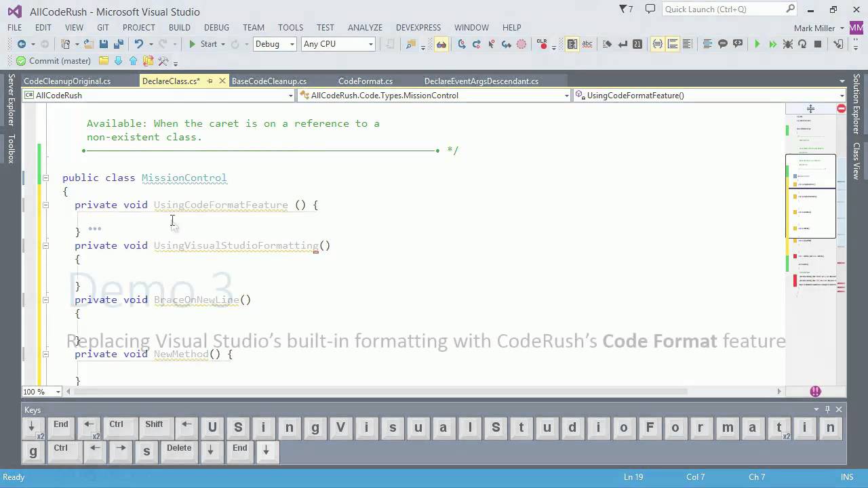Click the speech bubble comment icon
This screenshot has height=488, width=868.
point(722,44)
